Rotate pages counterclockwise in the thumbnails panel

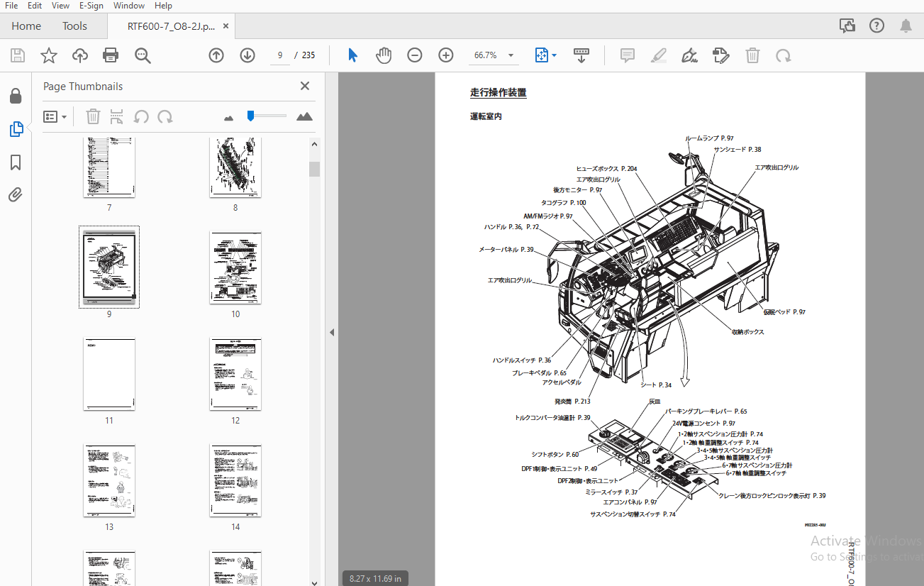point(141,116)
